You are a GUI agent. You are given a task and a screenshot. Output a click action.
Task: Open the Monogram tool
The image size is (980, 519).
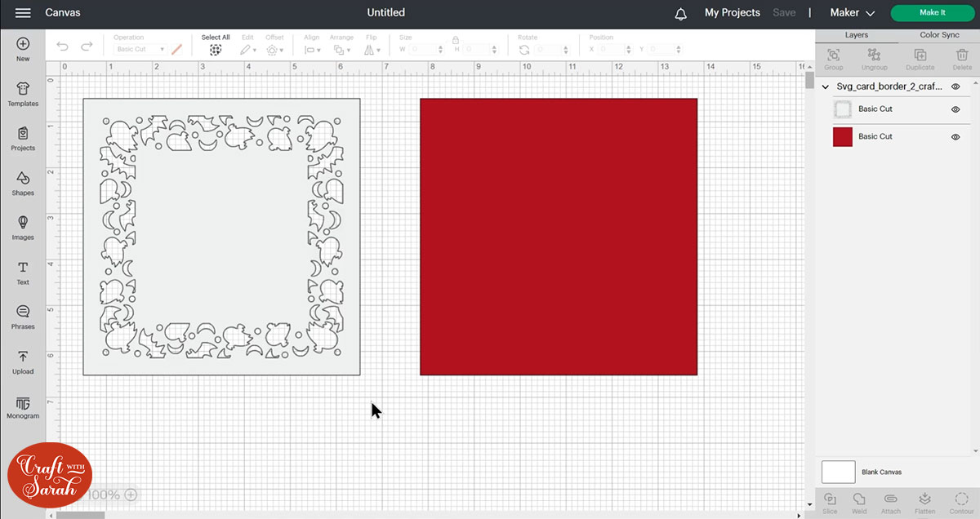[x=23, y=406]
